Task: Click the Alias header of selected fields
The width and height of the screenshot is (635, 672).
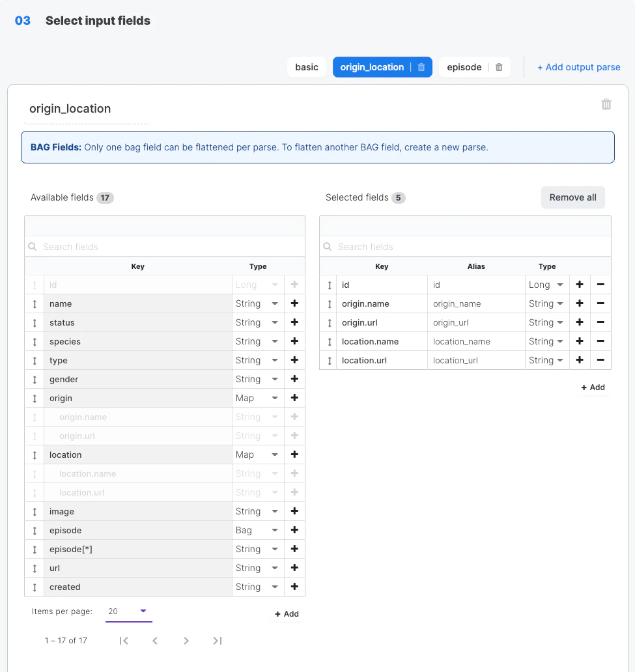Action: [x=476, y=266]
